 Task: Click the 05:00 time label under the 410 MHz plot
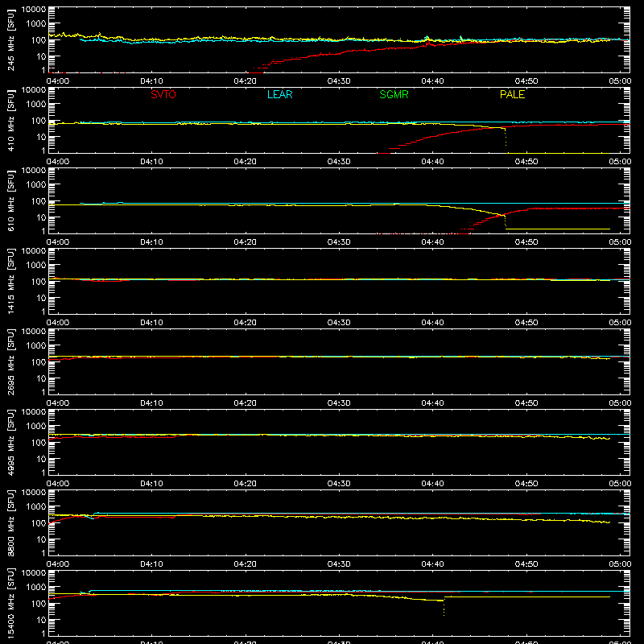coord(620,162)
